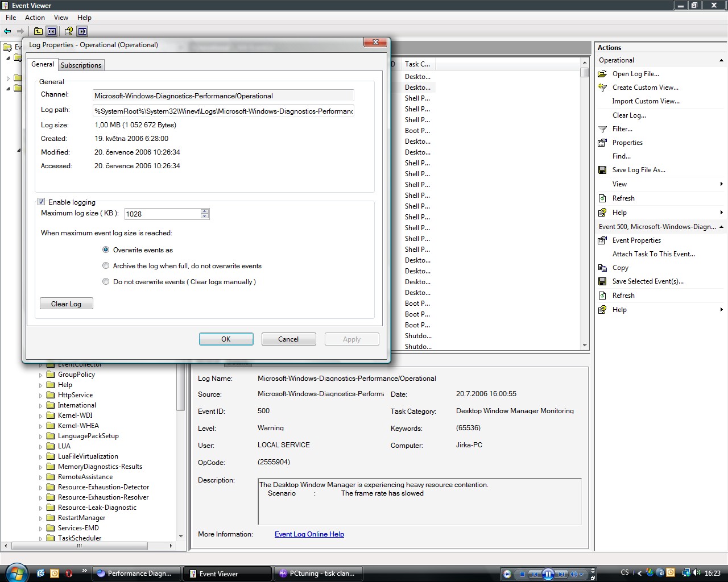
Task: Toggle Show/Hide Console Tree toolbar icon
Action: pyautogui.click(x=52, y=31)
